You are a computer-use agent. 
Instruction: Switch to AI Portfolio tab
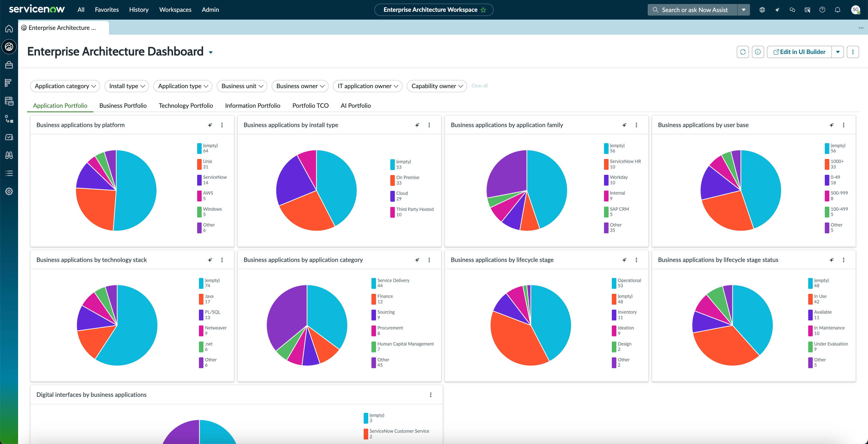click(355, 106)
